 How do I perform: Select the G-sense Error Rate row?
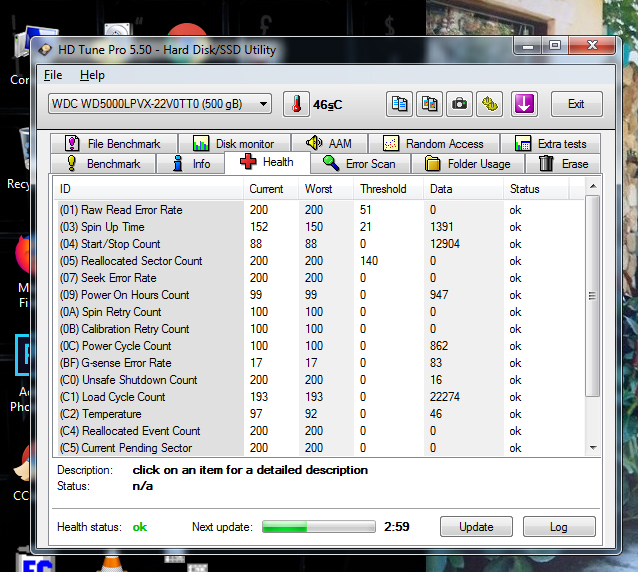pos(319,363)
